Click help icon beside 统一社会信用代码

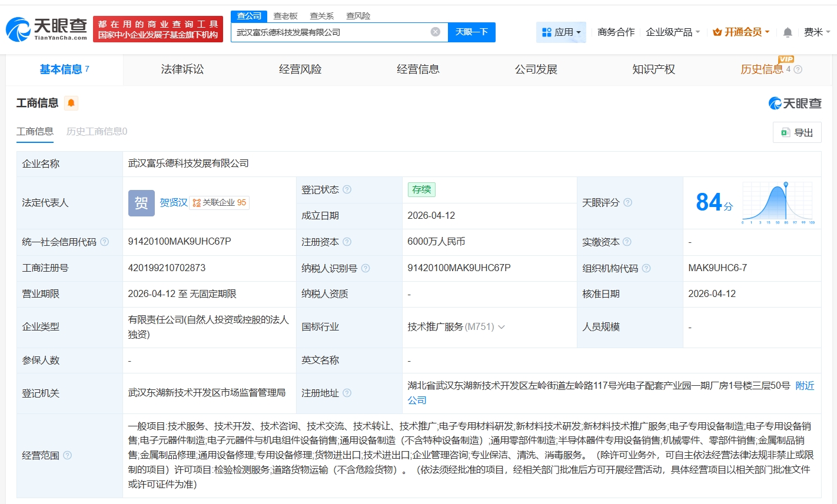pos(105,242)
